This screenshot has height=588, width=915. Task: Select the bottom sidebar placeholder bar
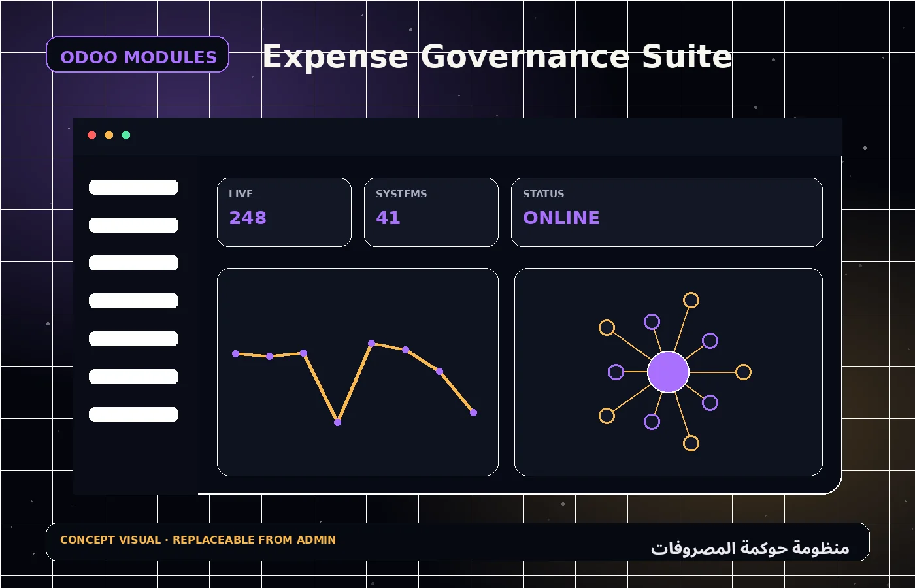[133, 415]
